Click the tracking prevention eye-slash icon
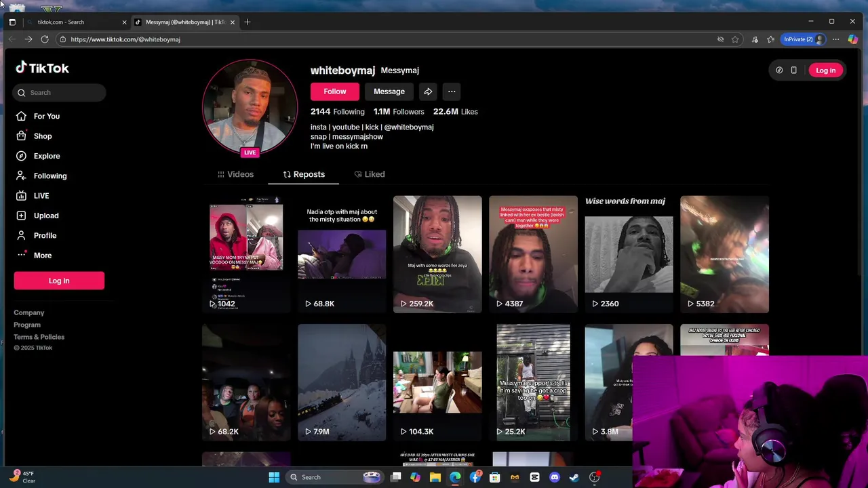 [720, 39]
